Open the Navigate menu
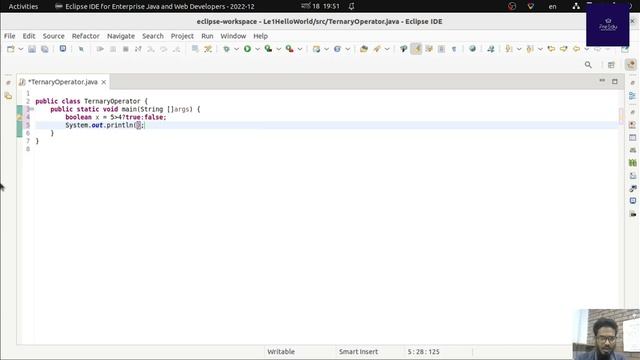 point(121,36)
